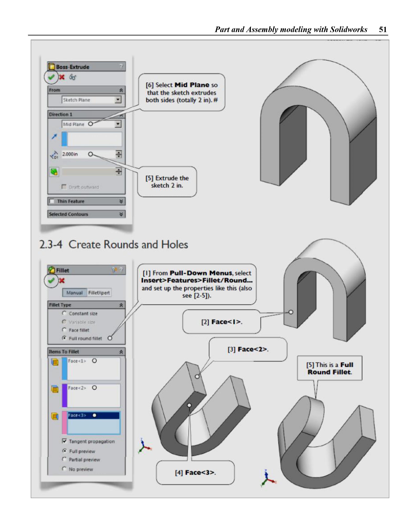Toggle the detailed preview eyeglasses icon
Image resolution: width=416 pixels, height=532 pixels.
pyautogui.click(x=73, y=77)
